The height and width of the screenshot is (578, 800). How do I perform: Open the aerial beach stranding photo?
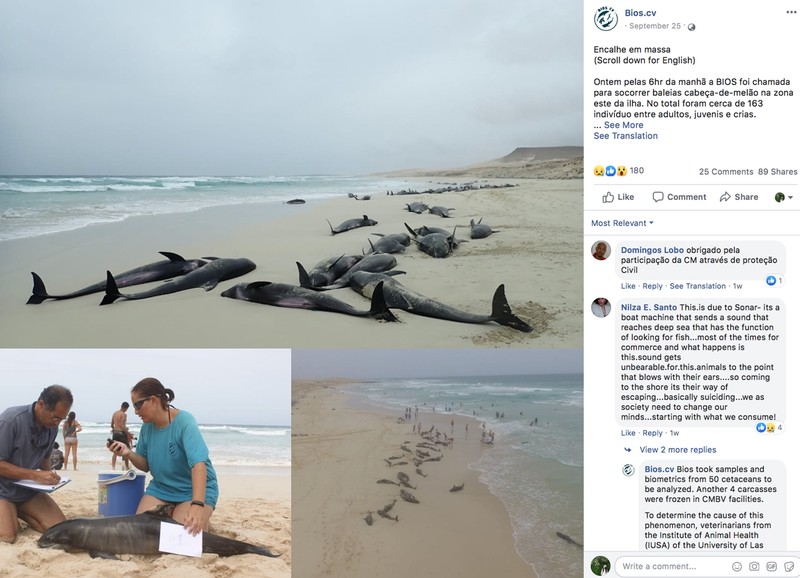(437, 463)
